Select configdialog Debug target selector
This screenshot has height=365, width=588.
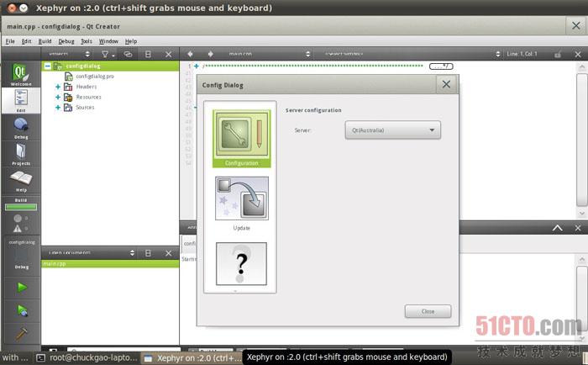pyautogui.click(x=22, y=256)
